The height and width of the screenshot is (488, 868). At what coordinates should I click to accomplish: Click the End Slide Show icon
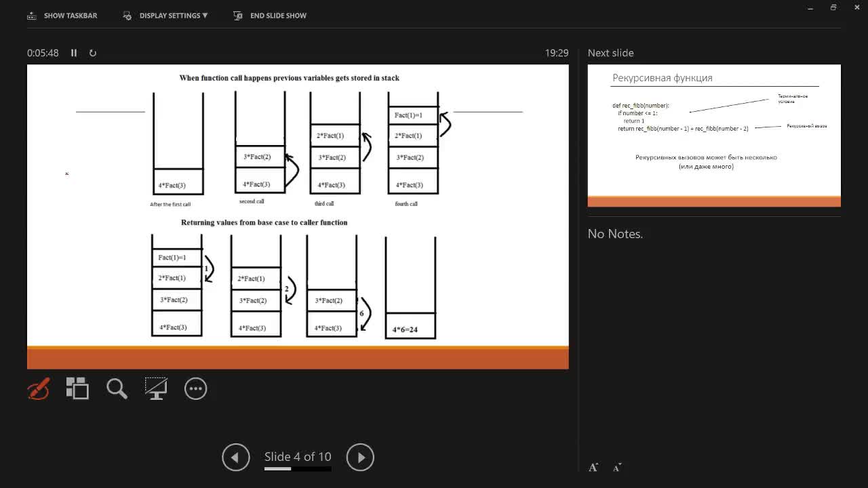[237, 16]
